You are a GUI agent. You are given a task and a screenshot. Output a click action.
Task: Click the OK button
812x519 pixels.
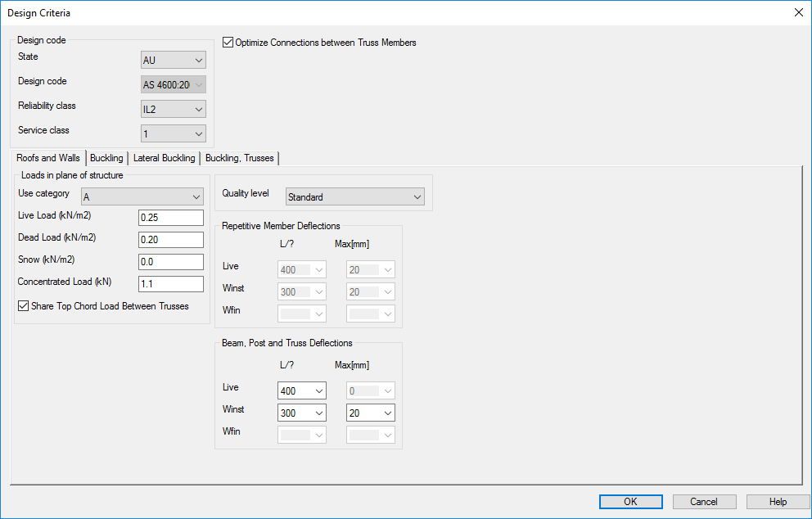pos(630,502)
